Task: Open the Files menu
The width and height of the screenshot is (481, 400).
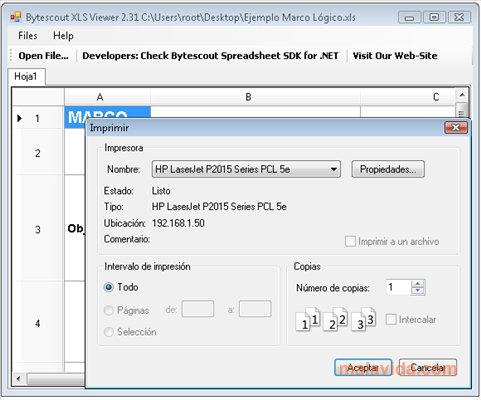Action: click(28, 36)
